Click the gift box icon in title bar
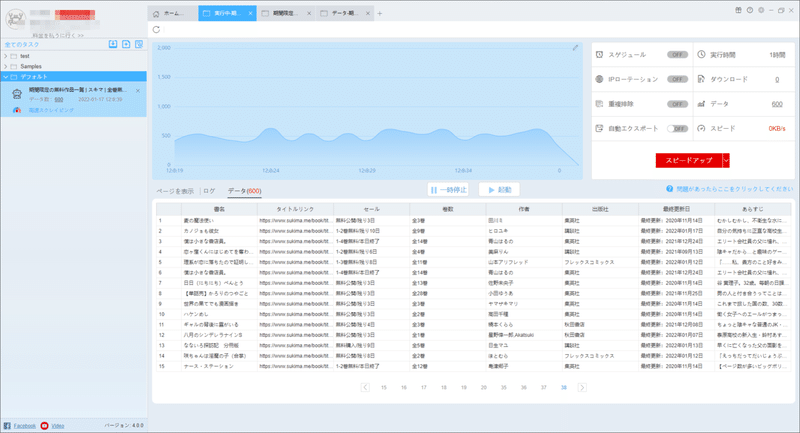This screenshot has height=433, width=800. (738, 10)
